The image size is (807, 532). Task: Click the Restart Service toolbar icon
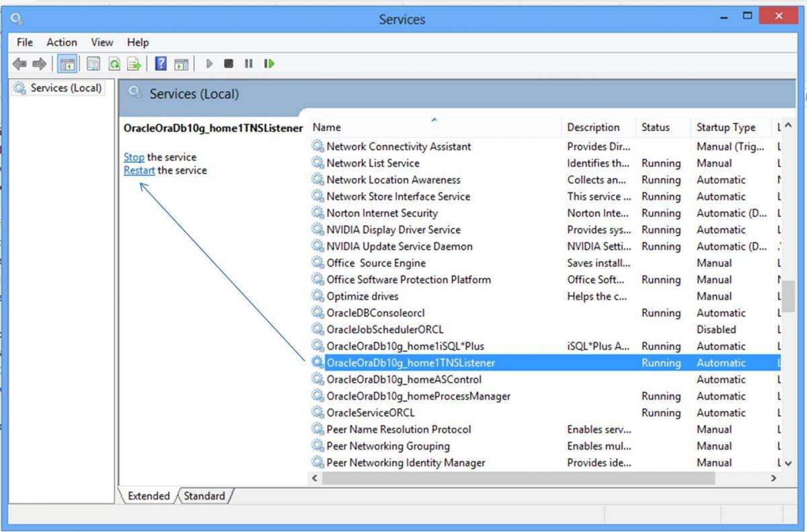269,64
